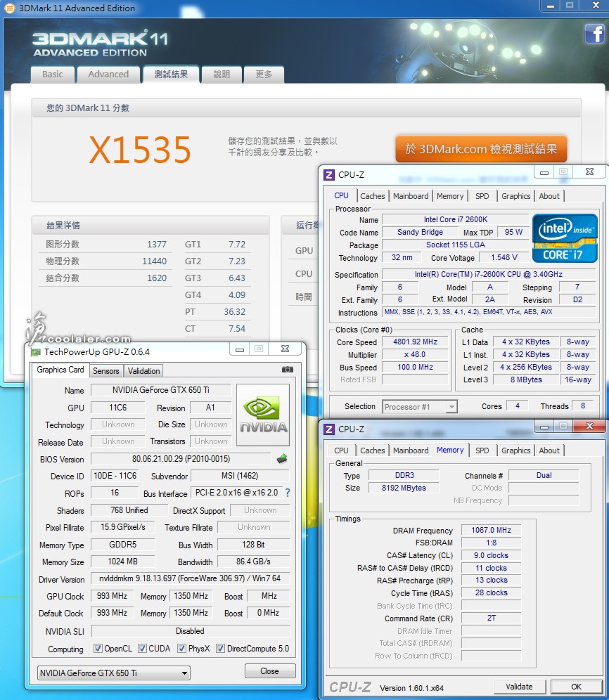Click the GPU-Z title bar icon
The height and width of the screenshot is (700, 609).
[x=35, y=352]
